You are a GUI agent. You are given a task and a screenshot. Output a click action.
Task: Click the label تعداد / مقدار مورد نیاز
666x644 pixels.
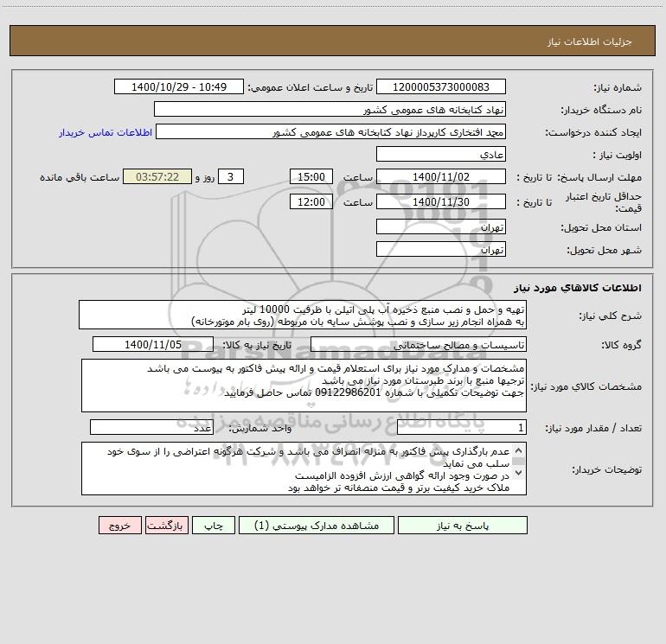593,429
